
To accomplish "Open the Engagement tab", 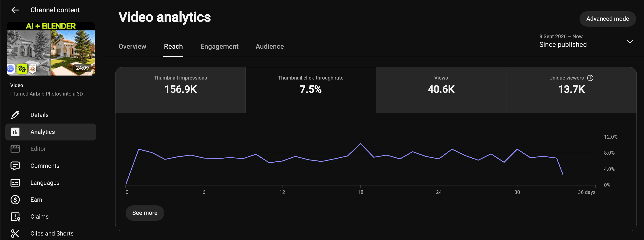I will click(x=219, y=47).
